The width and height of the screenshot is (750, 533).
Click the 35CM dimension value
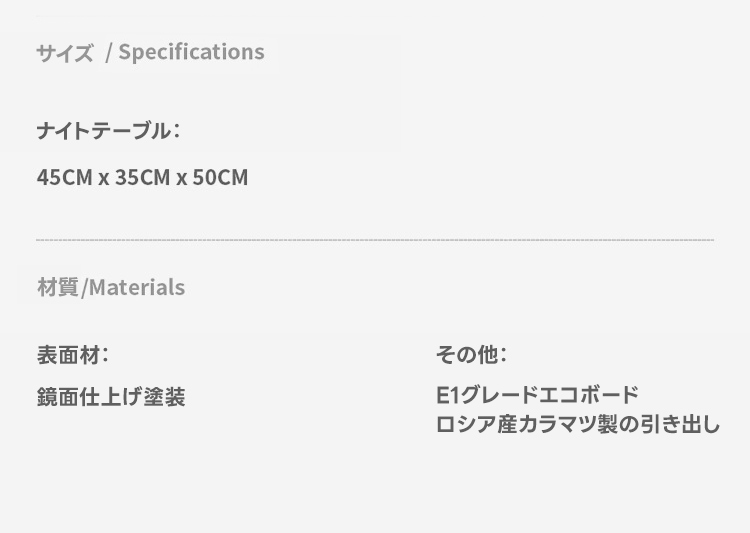coord(142,178)
